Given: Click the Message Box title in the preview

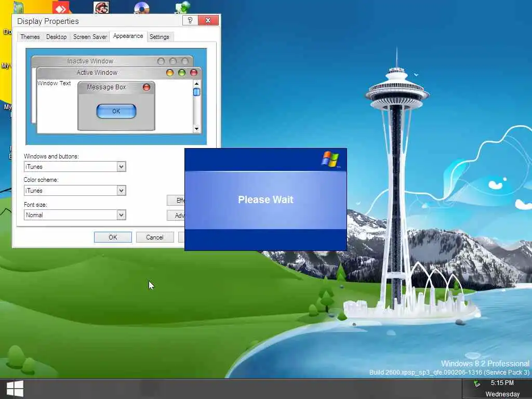Looking at the screenshot, I should click(107, 87).
